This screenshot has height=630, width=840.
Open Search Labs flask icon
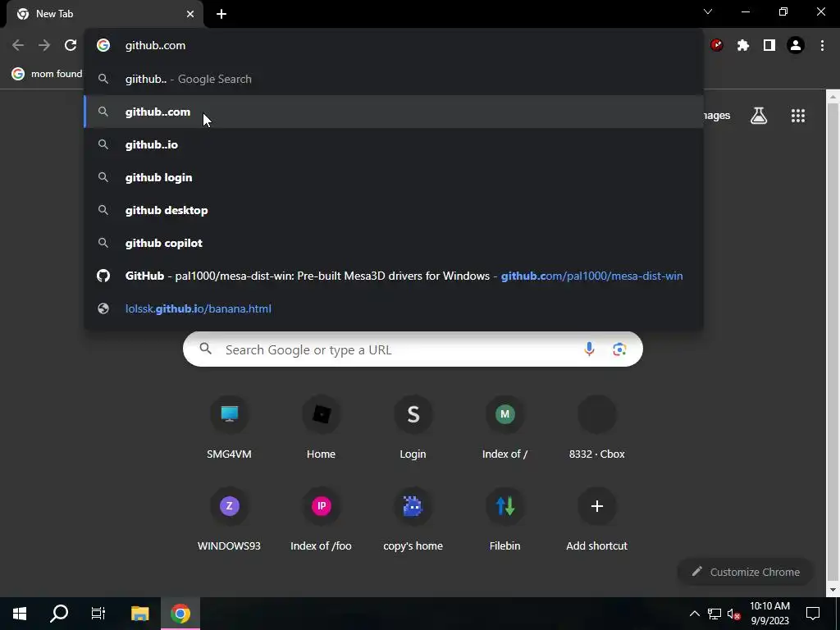tap(759, 116)
